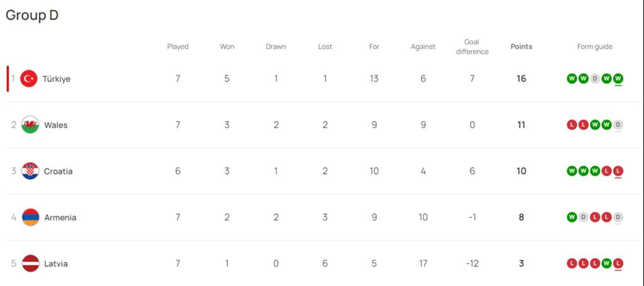Open the Wales team link
The width and height of the screenshot is (644, 286).
(x=56, y=125)
